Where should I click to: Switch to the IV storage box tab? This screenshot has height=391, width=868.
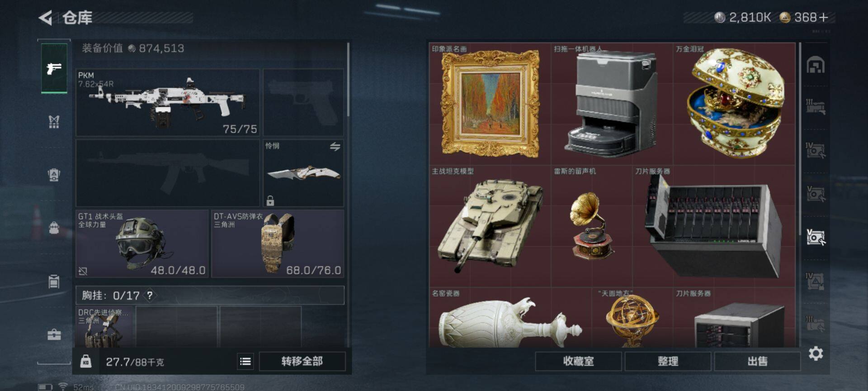pyautogui.click(x=816, y=150)
